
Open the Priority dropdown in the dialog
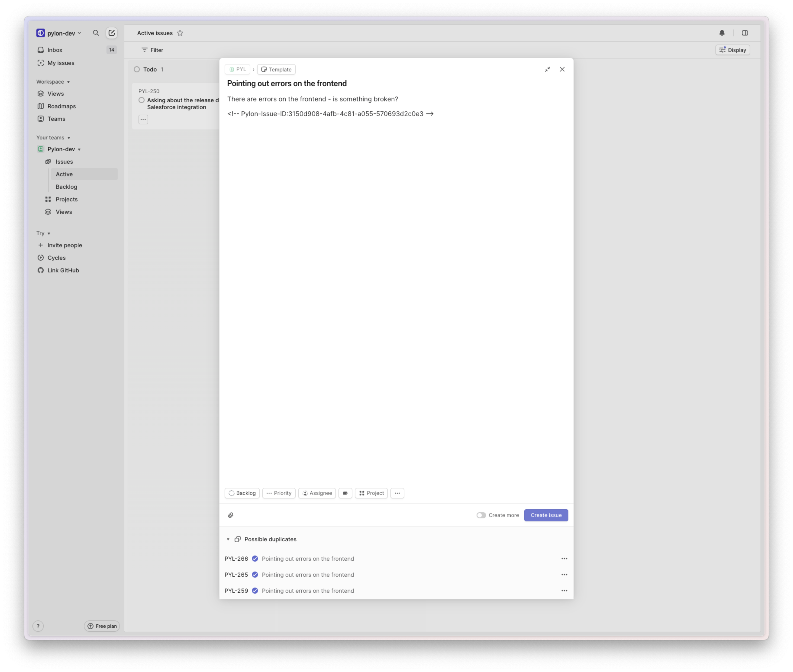(279, 493)
